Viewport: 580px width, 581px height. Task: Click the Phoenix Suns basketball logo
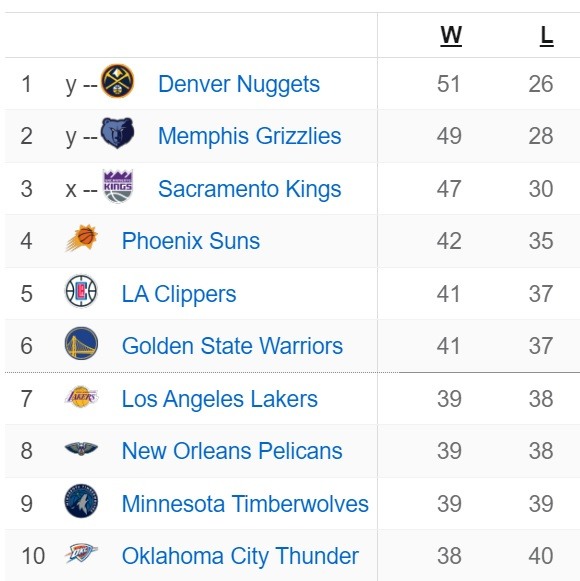pos(82,238)
